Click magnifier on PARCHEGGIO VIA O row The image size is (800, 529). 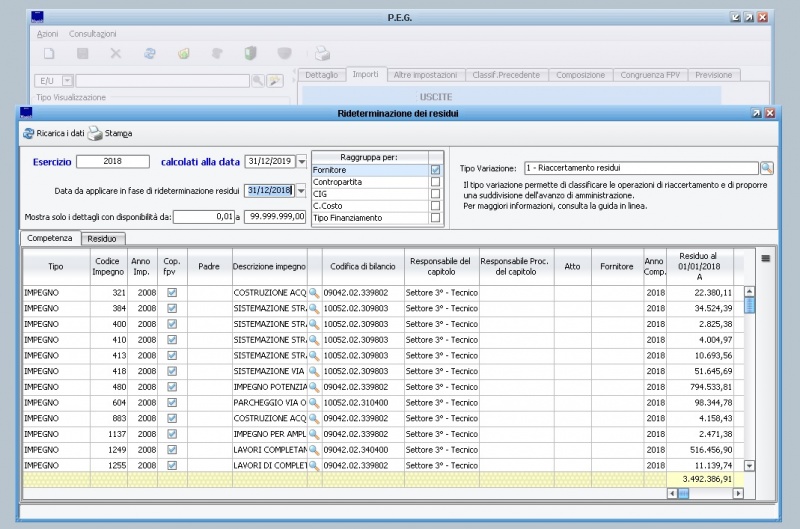click(x=313, y=402)
